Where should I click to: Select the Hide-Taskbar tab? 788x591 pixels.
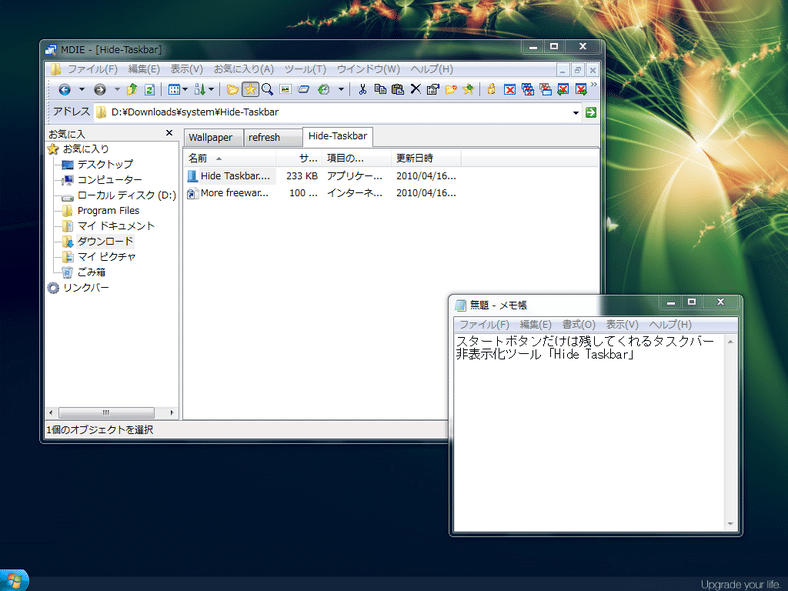[338, 136]
